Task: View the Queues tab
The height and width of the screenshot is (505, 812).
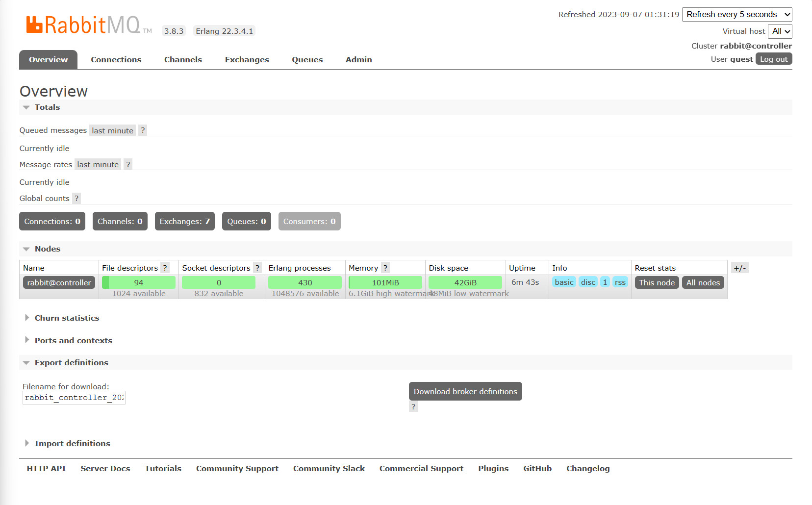Action: (x=307, y=60)
